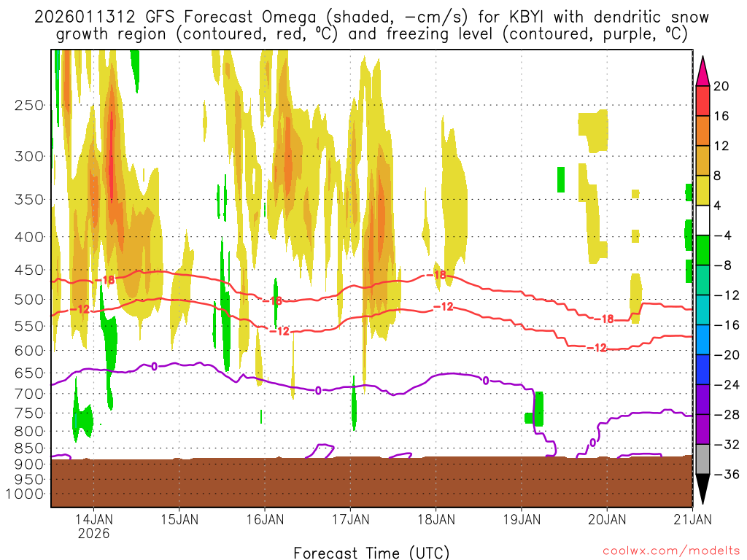Open the coolwx.com/modelts link

click(671, 551)
